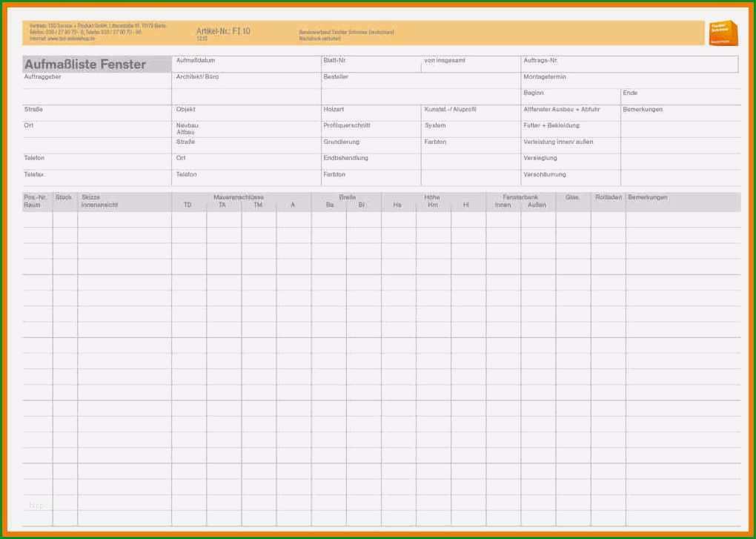This screenshot has width=756, height=539.
Task: Click the 'Objekt' label
Action: pos(185,110)
